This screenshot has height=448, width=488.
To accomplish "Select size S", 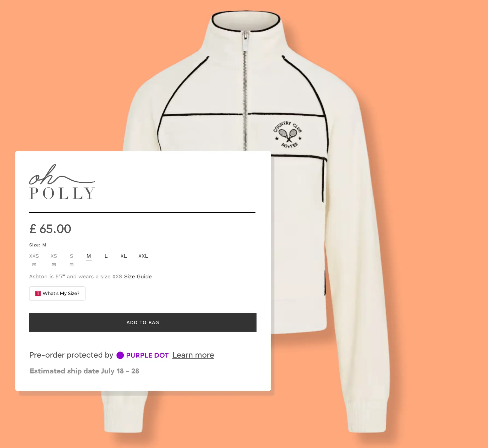I will (72, 256).
